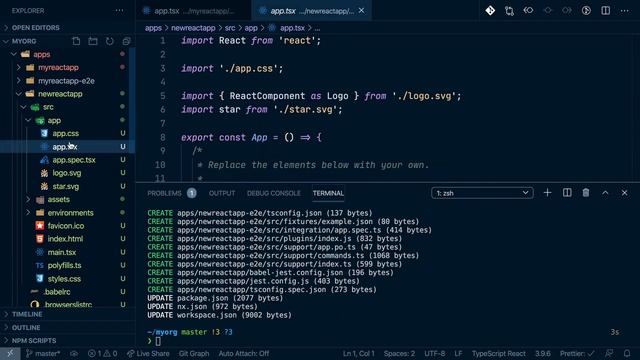640x360 pixels.
Task: Open app.spec.tsx in the file tree
Action: click(74, 160)
